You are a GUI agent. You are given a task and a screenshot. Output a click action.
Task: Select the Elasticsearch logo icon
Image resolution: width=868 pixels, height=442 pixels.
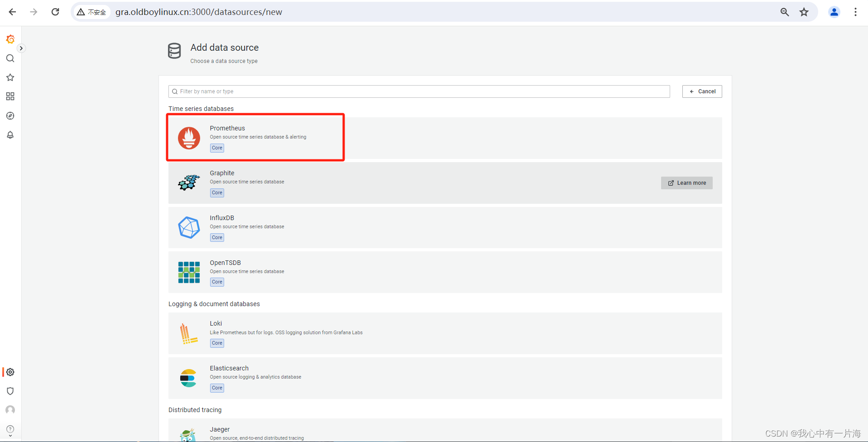pyautogui.click(x=188, y=378)
